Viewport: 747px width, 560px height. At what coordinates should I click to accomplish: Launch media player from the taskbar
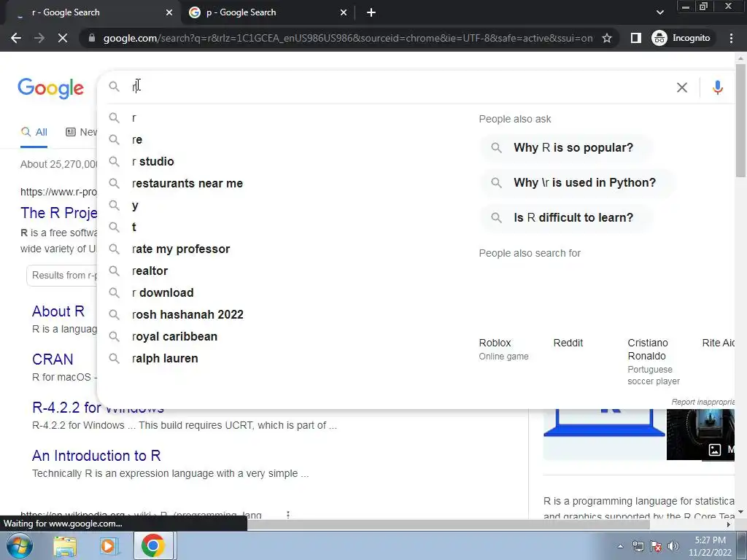tap(109, 545)
